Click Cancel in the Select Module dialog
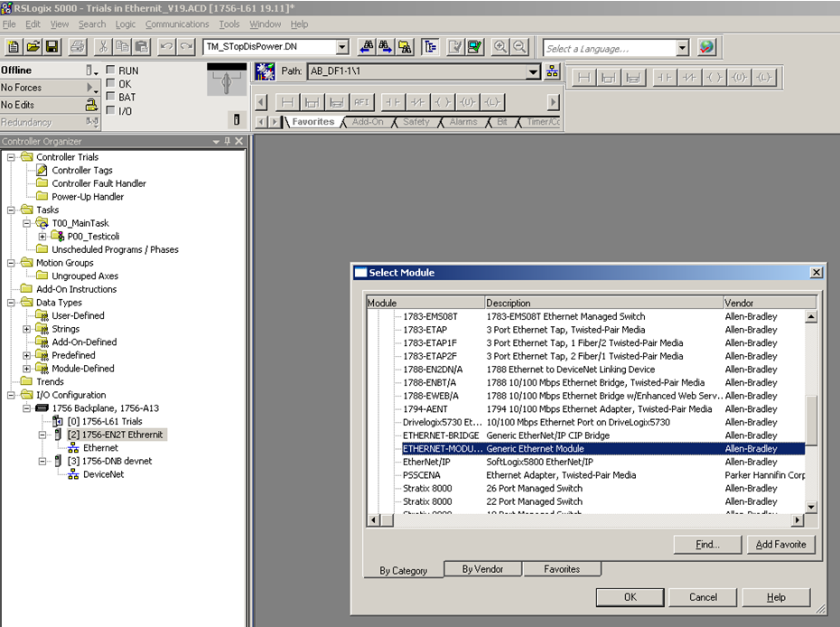 703,597
